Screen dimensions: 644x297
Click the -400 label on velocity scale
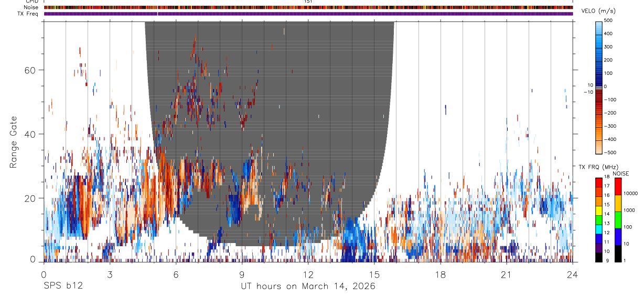611,139
